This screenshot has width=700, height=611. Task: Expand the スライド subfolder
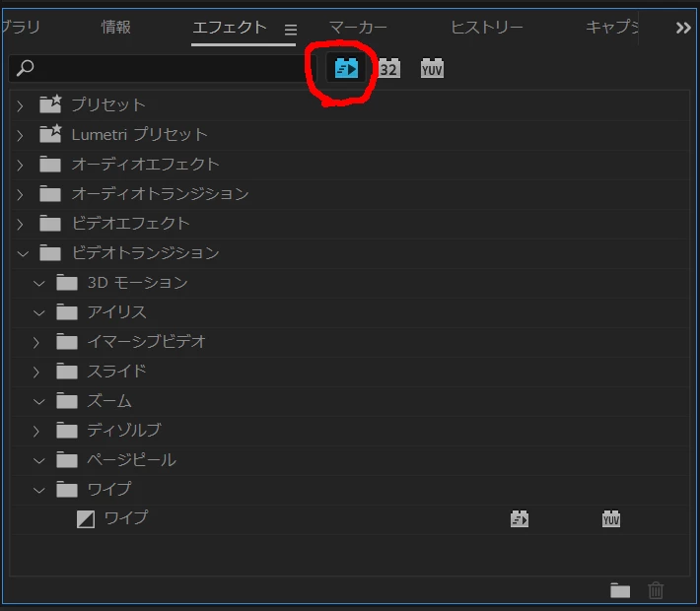36,372
